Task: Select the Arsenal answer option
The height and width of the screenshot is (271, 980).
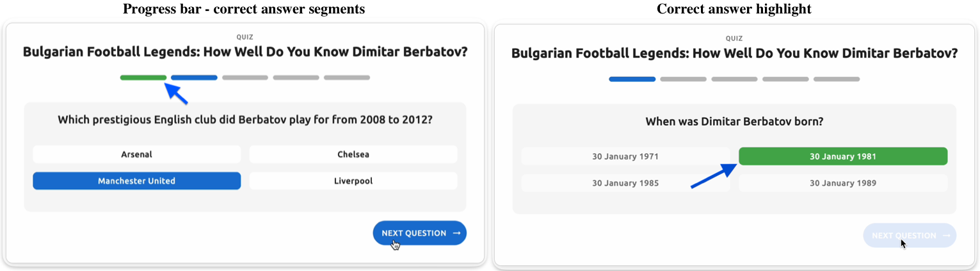Action: pos(137,154)
